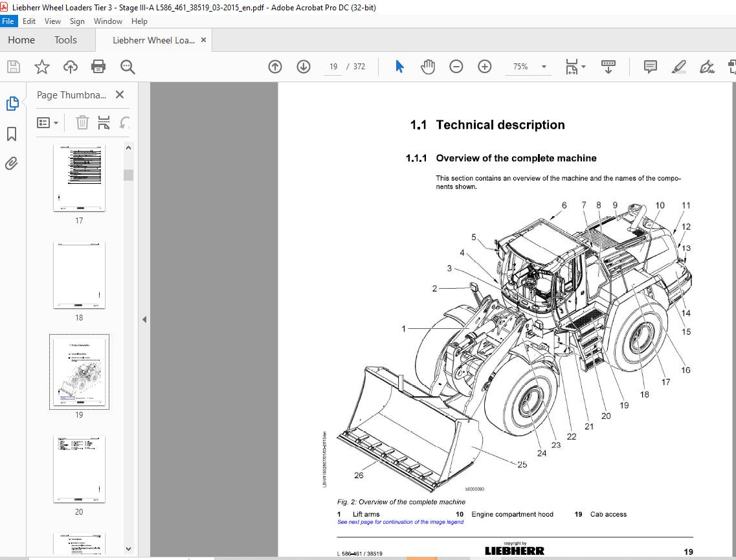Open the Edit menu

(29, 21)
